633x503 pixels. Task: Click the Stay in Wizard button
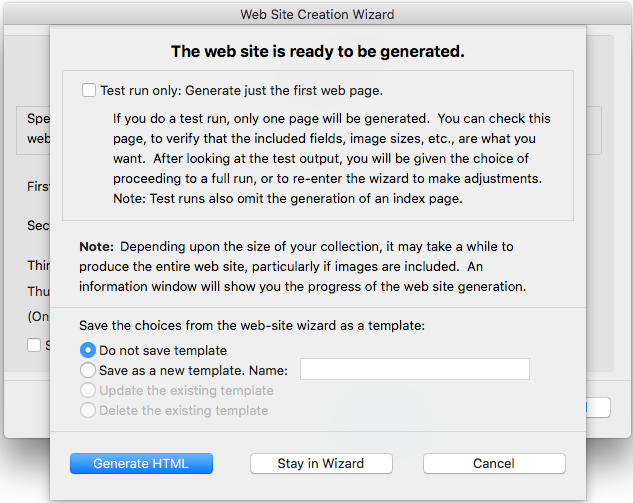click(x=320, y=464)
